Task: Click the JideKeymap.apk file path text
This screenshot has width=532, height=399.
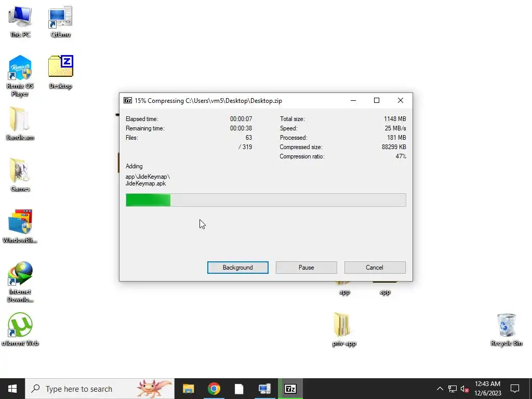Action: pos(148,180)
